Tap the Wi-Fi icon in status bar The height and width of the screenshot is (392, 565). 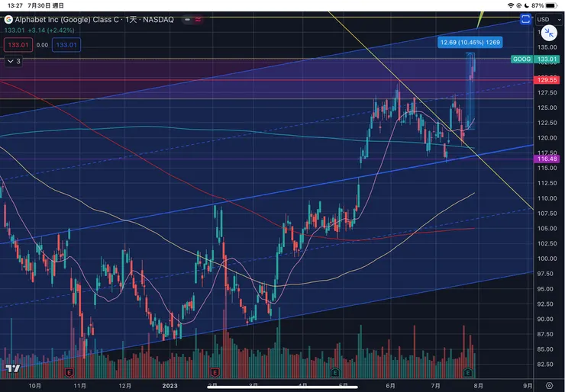click(x=511, y=5)
